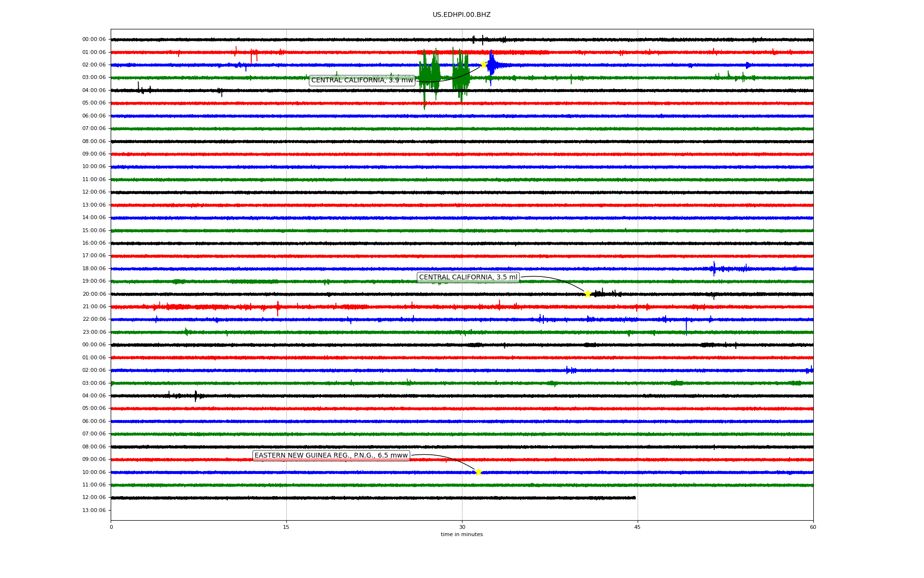Click the yellow star on the 20:00:06 trace
The height and width of the screenshot is (578, 924).
tap(588, 294)
